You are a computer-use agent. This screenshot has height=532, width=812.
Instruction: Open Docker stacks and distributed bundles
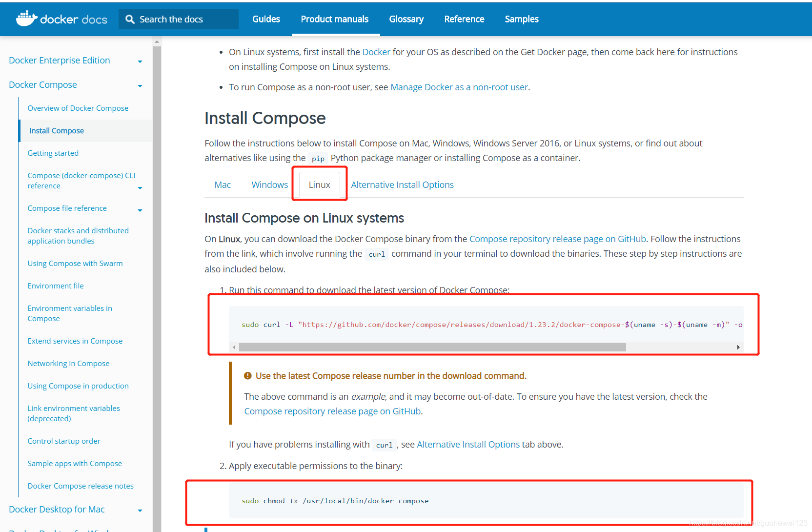[78, 236]
